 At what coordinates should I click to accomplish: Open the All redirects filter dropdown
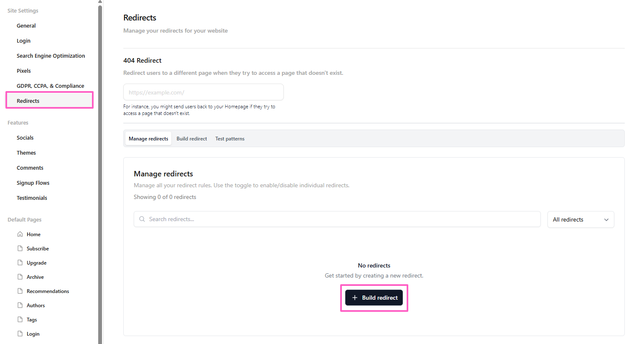click(580, 219)
